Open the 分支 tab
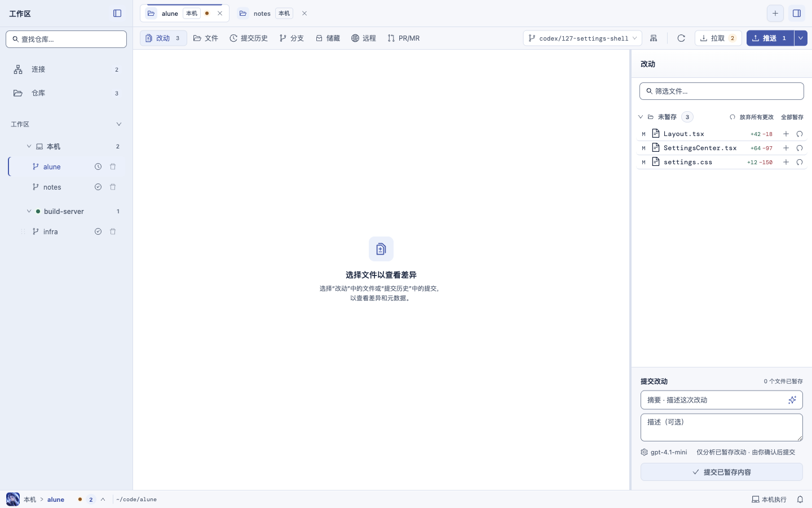 [292, 38]
